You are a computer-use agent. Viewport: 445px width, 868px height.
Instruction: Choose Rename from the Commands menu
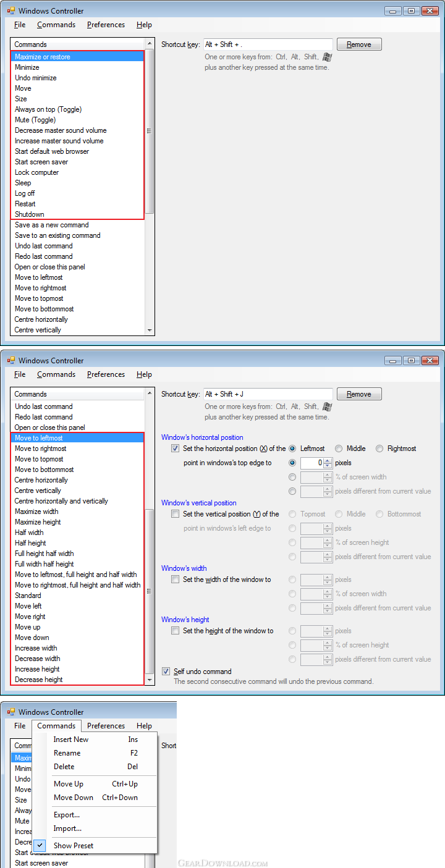(x=96, y=753)
